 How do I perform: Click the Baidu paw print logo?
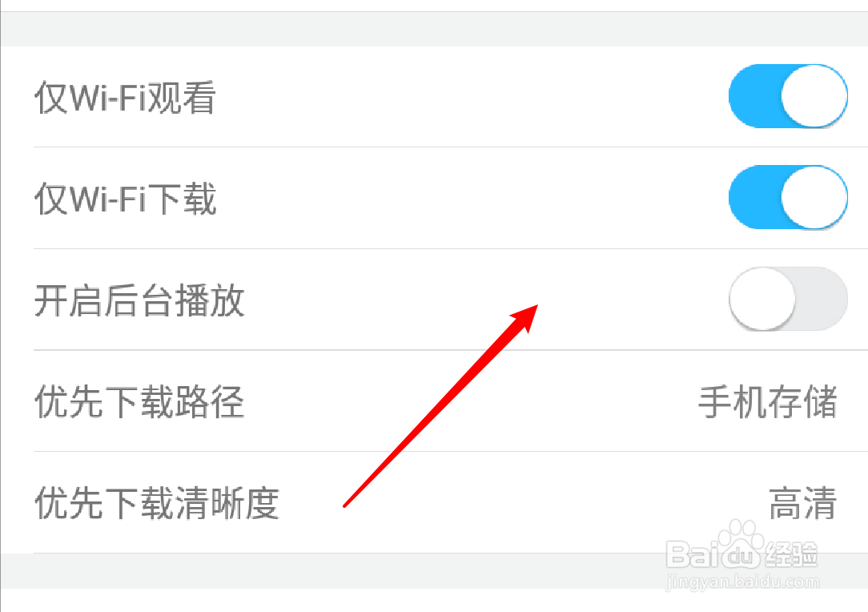(741, 544)
